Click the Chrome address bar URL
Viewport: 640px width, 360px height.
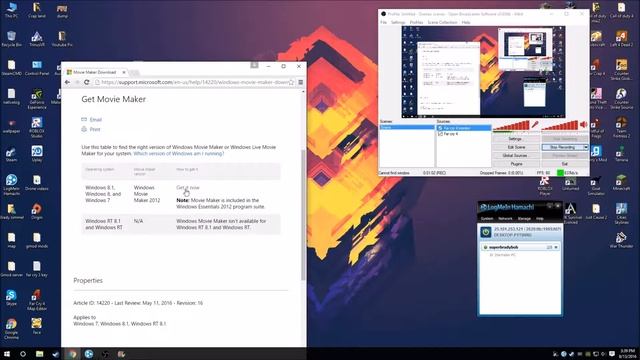tap(195, 82)
